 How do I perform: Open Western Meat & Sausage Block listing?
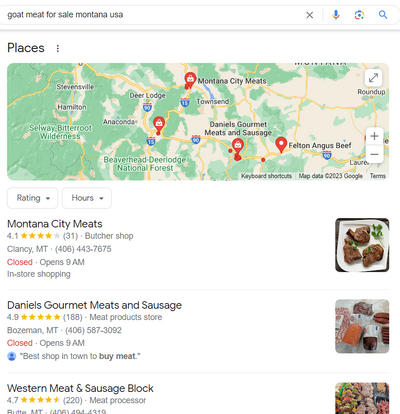80,388
